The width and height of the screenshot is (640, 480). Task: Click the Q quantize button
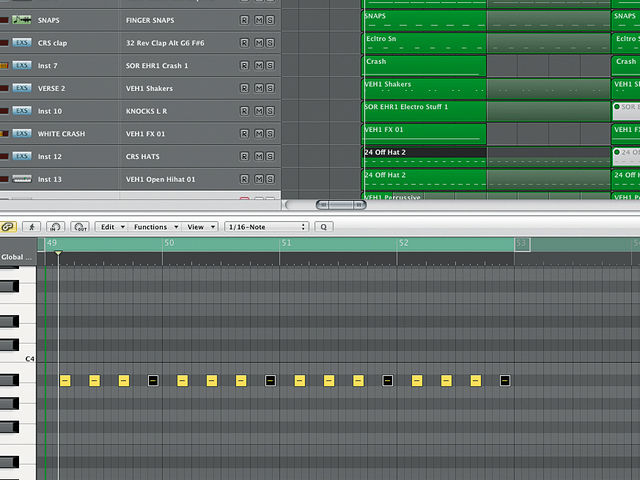click(324, 227)
